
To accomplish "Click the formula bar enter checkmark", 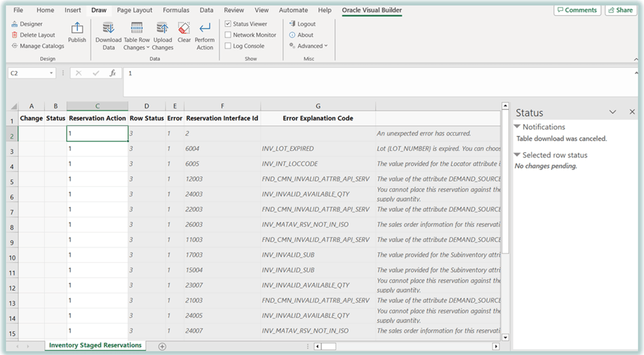I will click(96, 73).
